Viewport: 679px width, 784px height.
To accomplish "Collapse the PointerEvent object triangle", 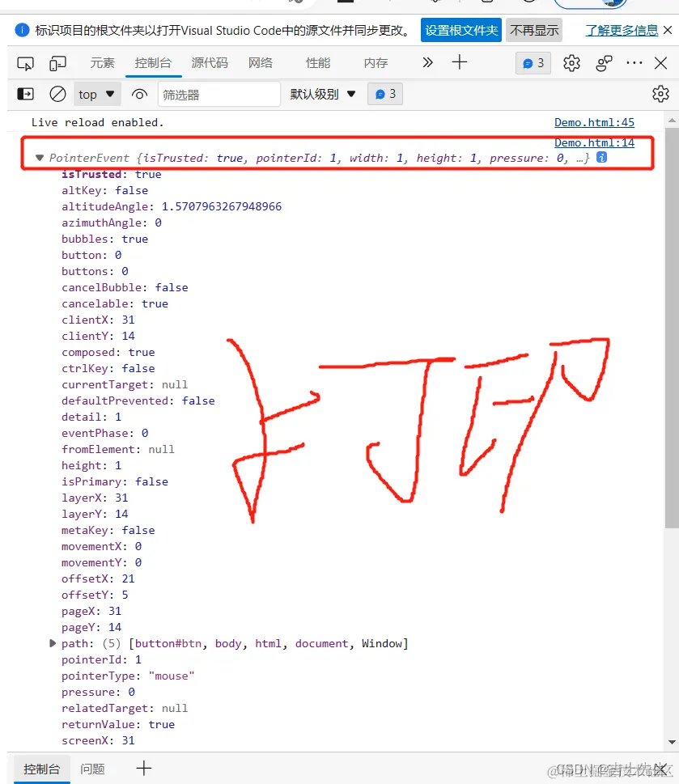I will coord(40,158).
